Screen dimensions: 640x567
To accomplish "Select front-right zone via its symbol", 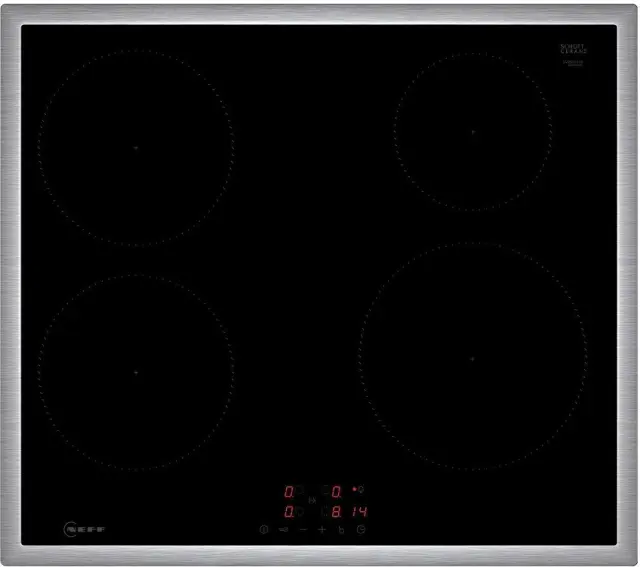I will point(325,512).
